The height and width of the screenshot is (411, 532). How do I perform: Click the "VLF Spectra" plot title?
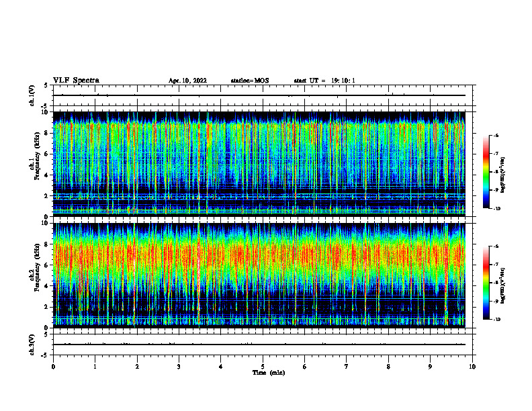76,81
